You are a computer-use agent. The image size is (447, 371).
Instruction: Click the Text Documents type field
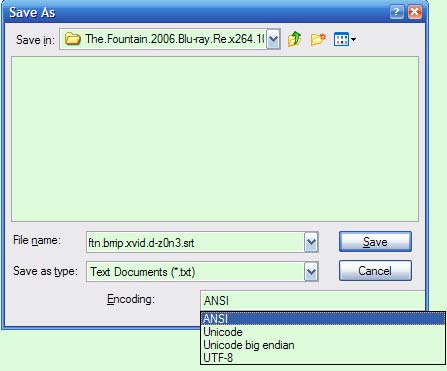click(x=195, y=272)
